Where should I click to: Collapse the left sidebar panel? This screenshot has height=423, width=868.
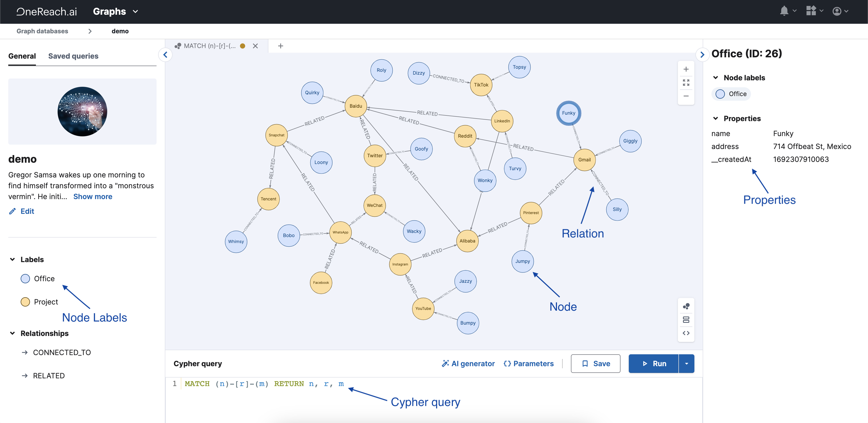tap(165, 54)
